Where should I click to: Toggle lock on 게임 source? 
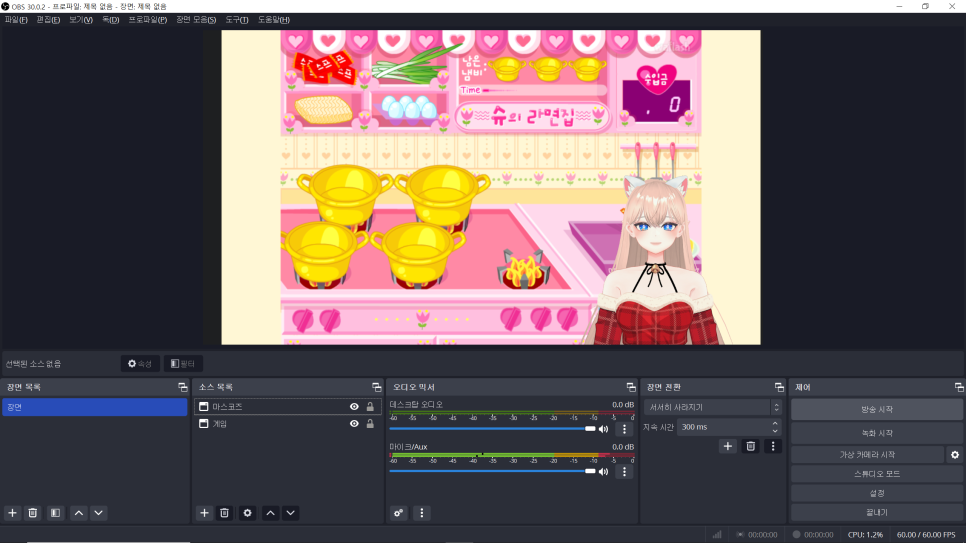[x=370, y=424]
